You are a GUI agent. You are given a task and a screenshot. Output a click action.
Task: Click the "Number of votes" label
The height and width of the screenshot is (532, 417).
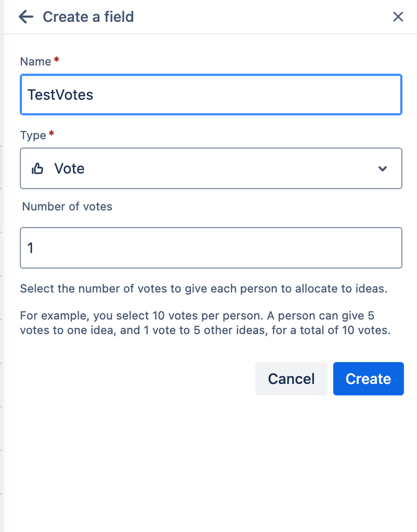click(x=67, y=207)
